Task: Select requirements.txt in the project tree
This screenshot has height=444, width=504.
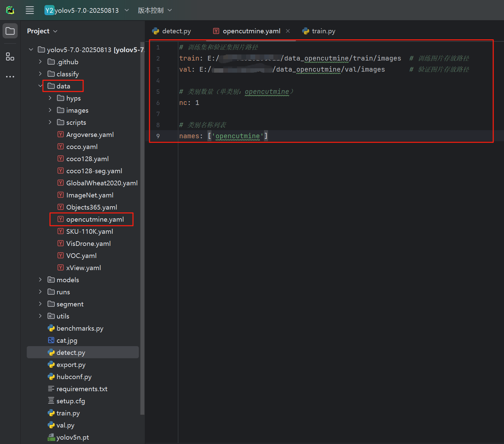Action: pos(82,388)
